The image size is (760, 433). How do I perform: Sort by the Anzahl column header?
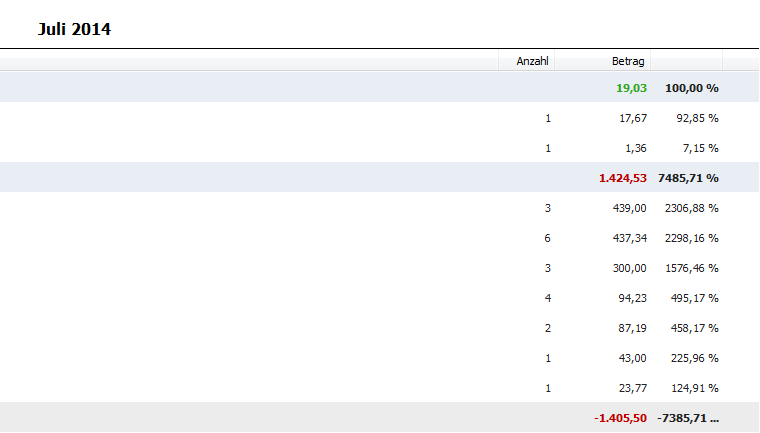526,61
